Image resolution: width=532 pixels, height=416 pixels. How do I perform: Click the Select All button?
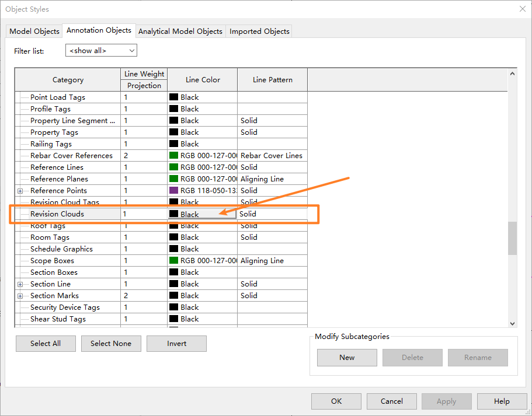[x=46, y=343]
